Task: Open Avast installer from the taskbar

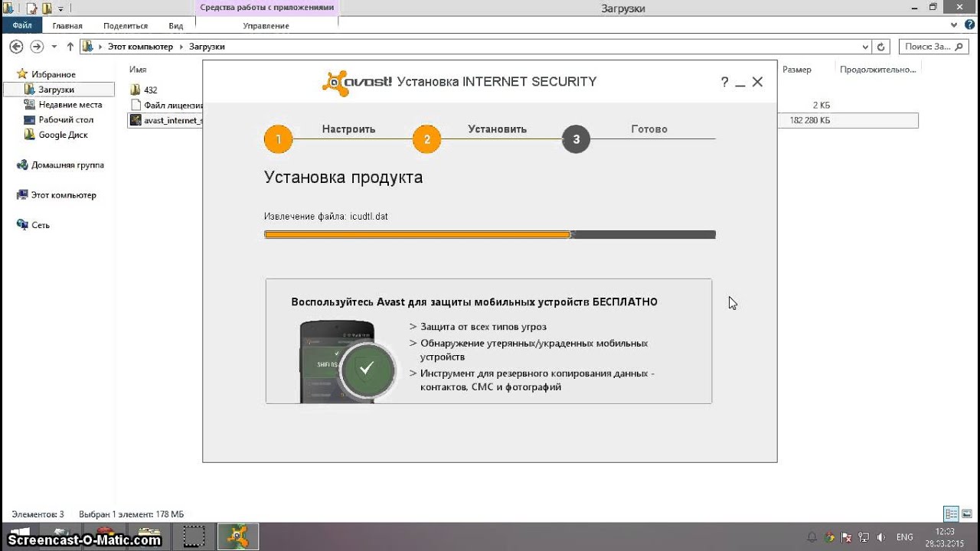Action: 238,536
